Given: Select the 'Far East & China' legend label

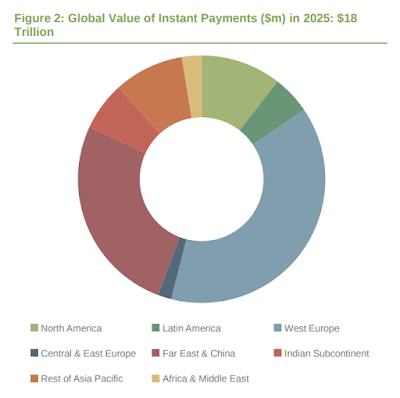Looking at the screenshot, I should [199, 353].
